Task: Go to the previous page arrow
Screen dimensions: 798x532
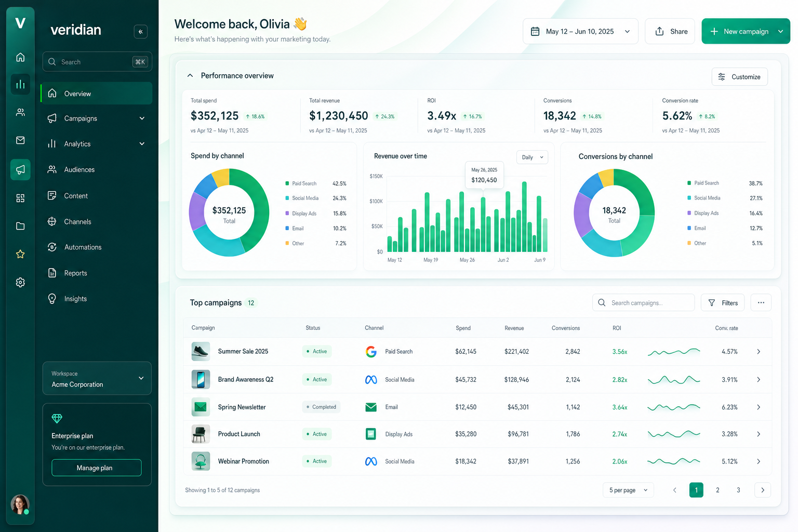Action: (675, 490)
